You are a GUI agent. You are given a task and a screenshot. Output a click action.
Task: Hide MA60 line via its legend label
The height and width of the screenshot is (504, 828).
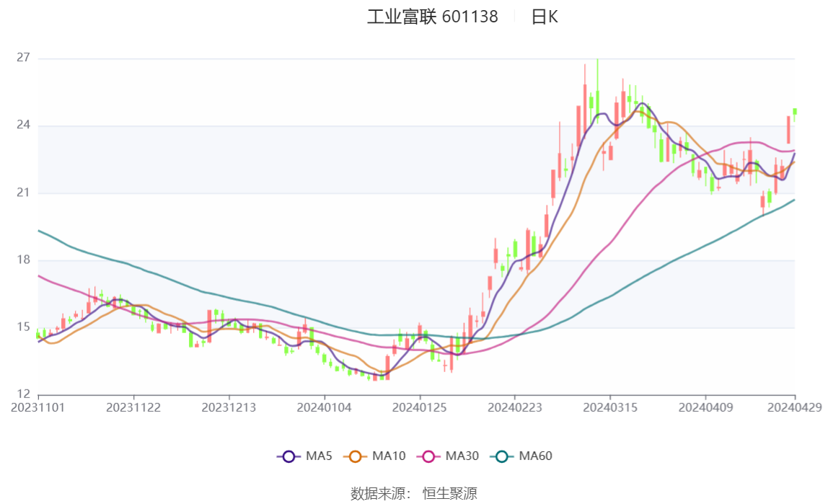click(535, 456)
